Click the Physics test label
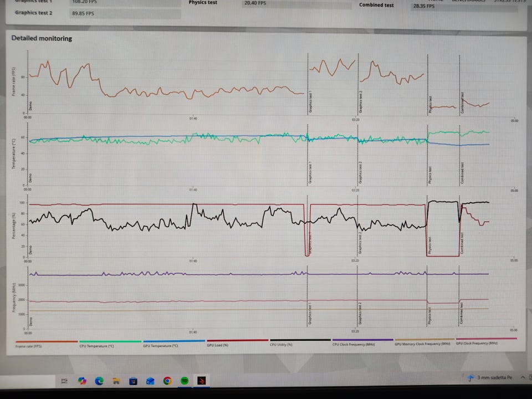This screenshot has width=532, height=399. 203,2
